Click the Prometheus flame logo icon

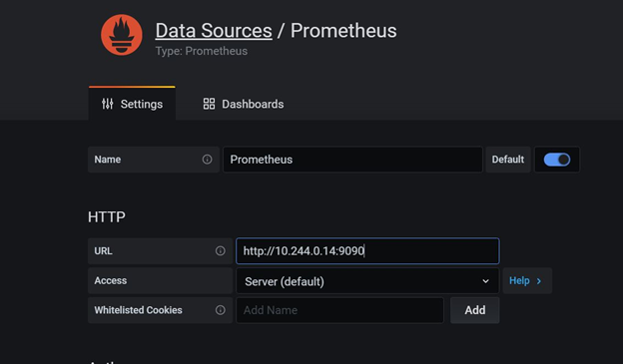122,35
